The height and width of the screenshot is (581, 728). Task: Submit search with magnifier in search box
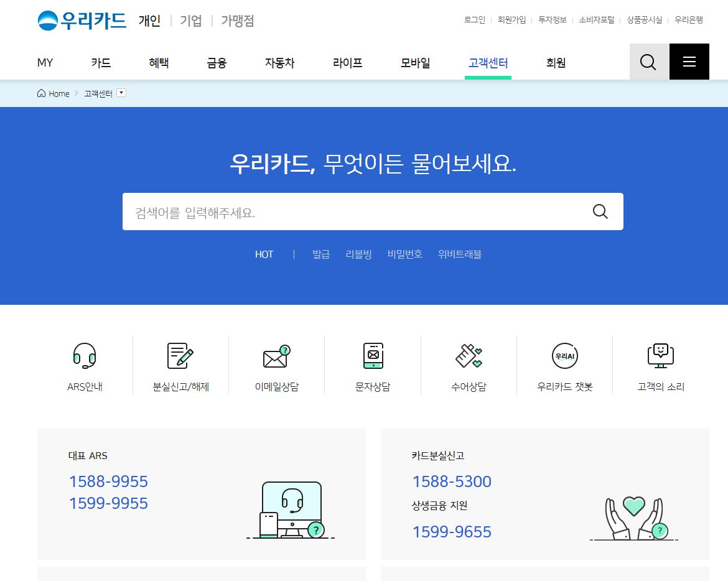(600, 211)
